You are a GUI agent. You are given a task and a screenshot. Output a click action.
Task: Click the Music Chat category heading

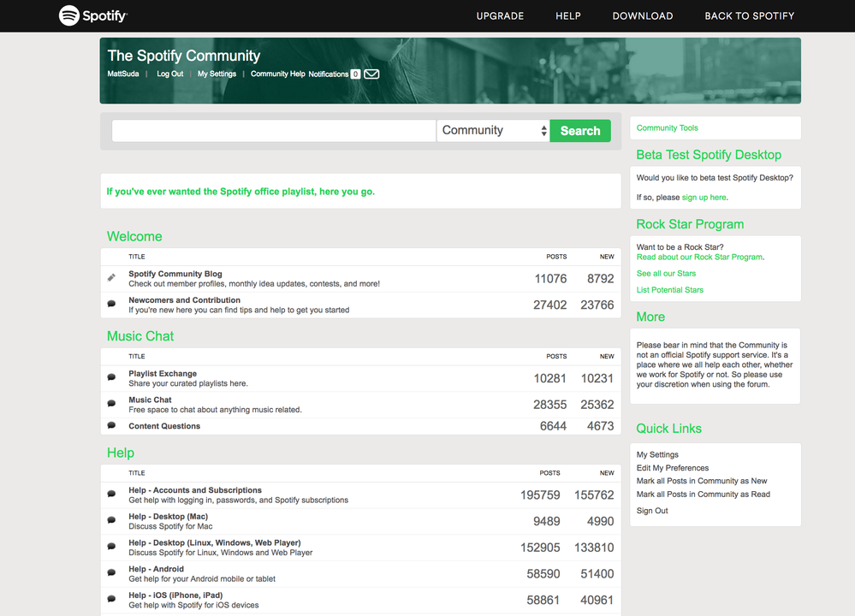(140, 335)
